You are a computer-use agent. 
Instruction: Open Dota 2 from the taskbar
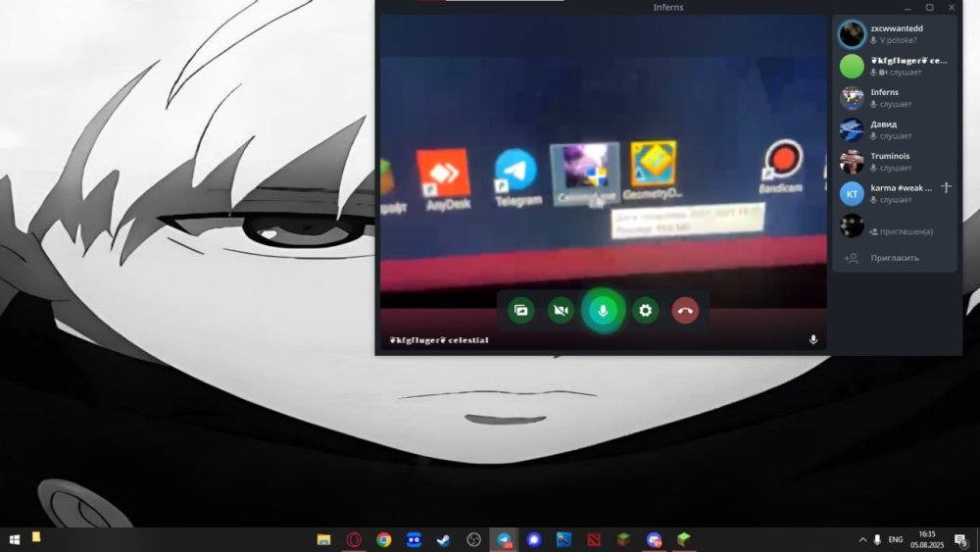coord(594,539)
